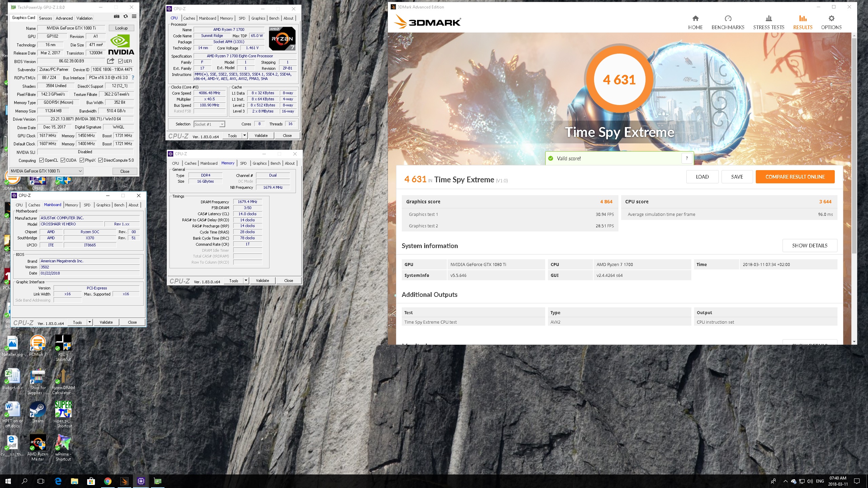The height and width of the screenshot is (488, 868).
Task: Click the bus interface question mark in GPU-Z
Action: coord(133,78)
